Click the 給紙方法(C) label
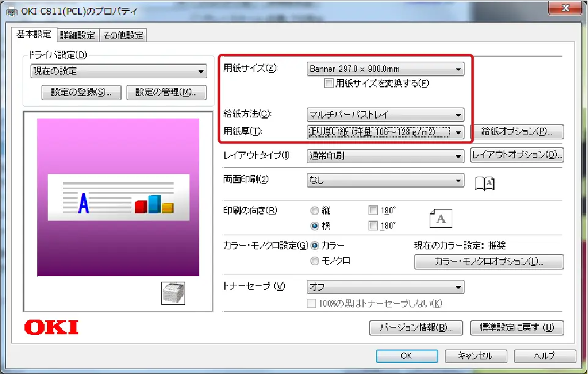The height and width of the screenshot is (374, 588). coord(247,114)
